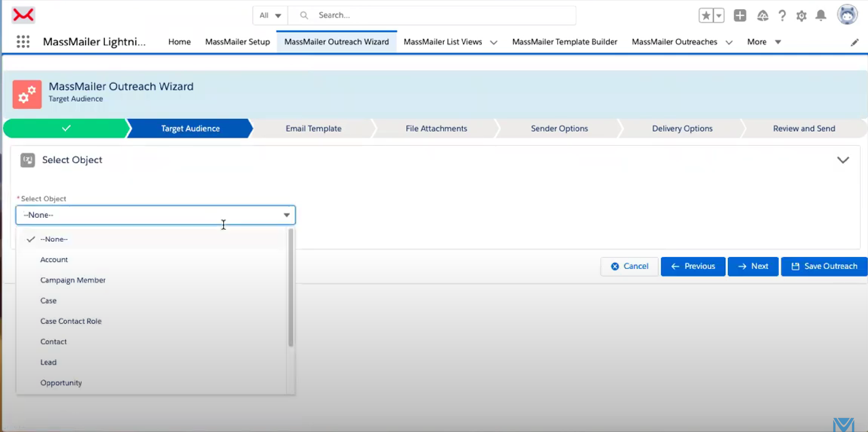868x432 pixels.
Task: Open the MassMailer Setup tab
Action: [237, 42]
